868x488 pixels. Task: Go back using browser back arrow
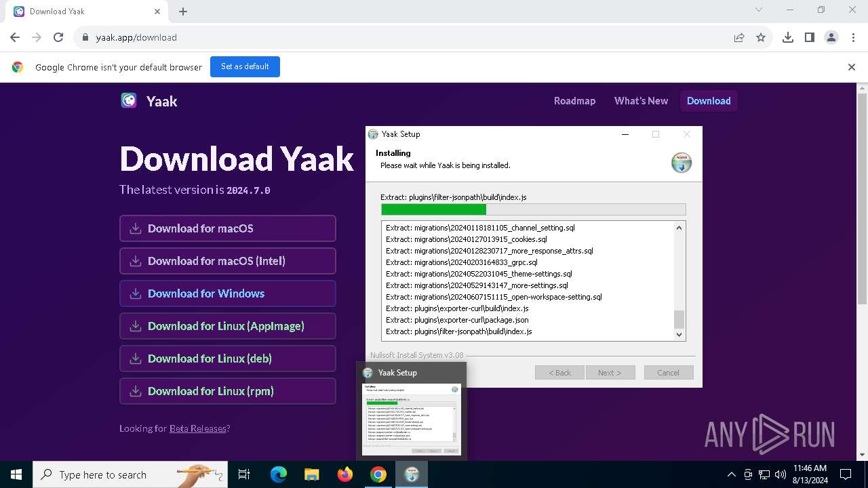pyautogui.click(x=15, y=37)
